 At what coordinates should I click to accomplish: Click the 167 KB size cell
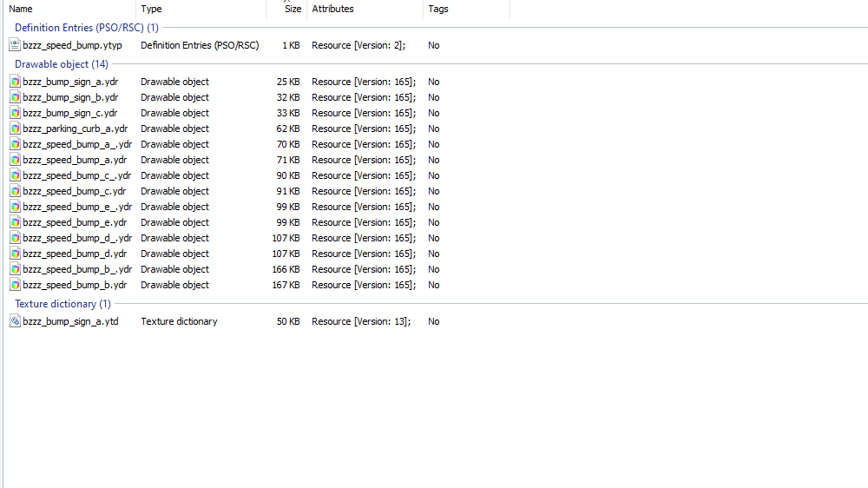[286, 286]
